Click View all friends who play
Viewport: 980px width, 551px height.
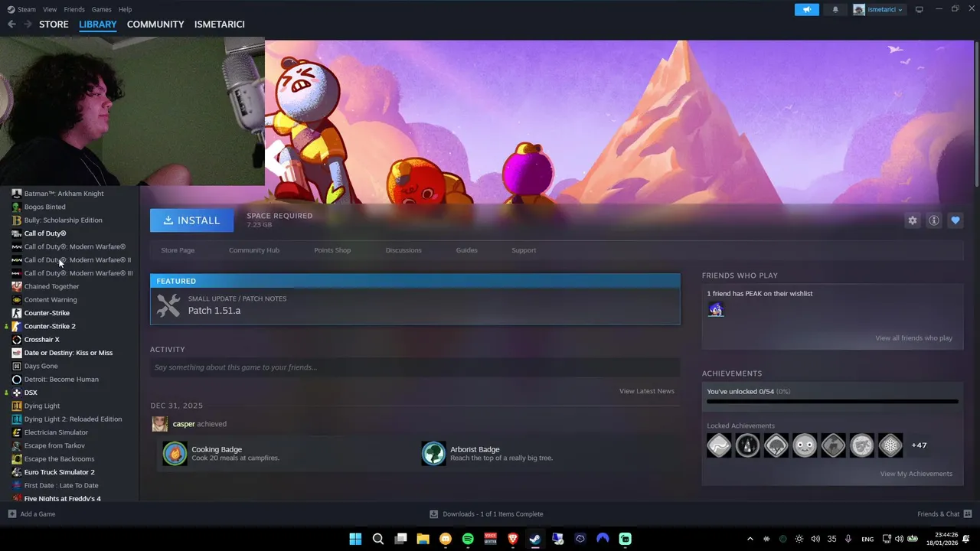pyautogui.click(x=913, y=338)
